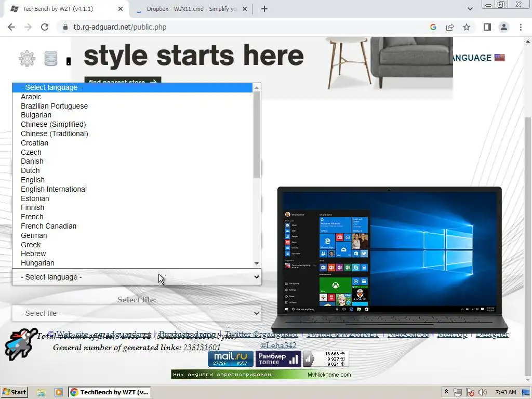Click the TechBench taskbar button
Viewport: 532px width, 399px height.
tap(110, 393)
